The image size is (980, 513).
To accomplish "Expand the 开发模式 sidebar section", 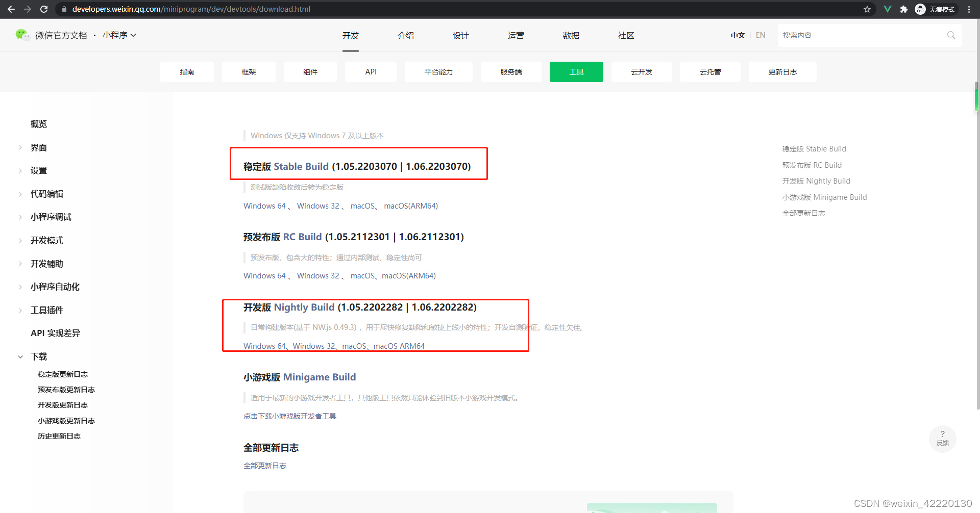I will (20, 240).
